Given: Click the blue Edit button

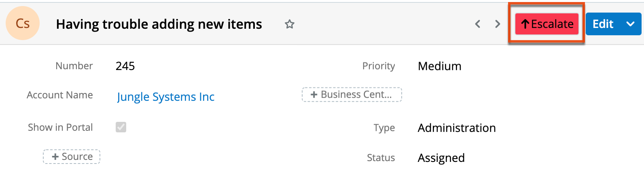Looking at the screenshot, I should [603, 24].
